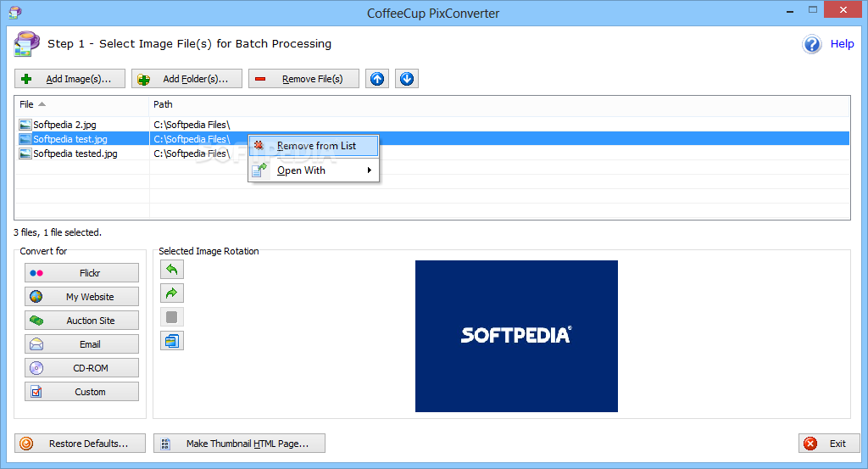Click the Exit button

pyautogui.click(x=829, y=444)
